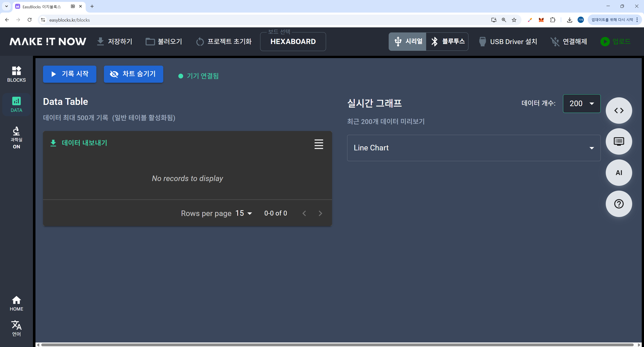The image size is (644, 347).
Task: Open the help question mark button
Action: point(619,204)
